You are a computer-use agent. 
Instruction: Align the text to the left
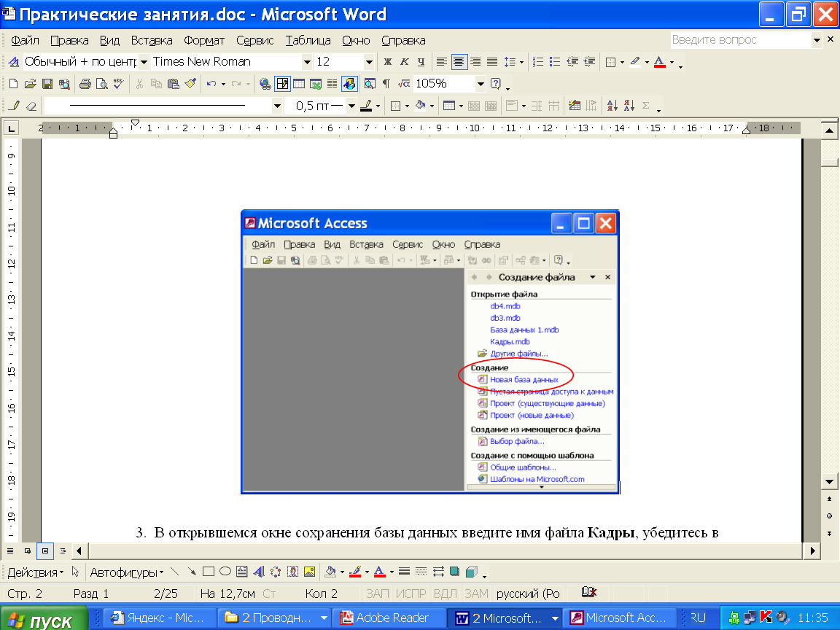(x=441, y=62)
